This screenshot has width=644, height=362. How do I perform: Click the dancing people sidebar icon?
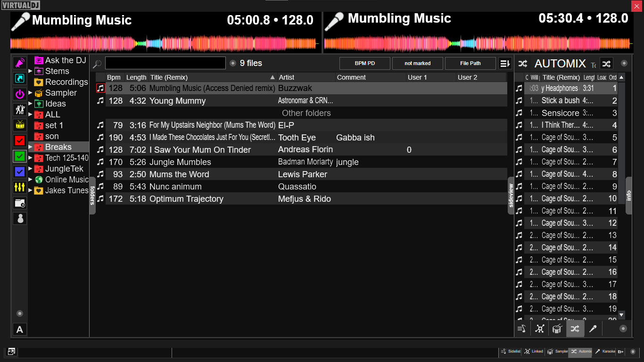point(19,110)
